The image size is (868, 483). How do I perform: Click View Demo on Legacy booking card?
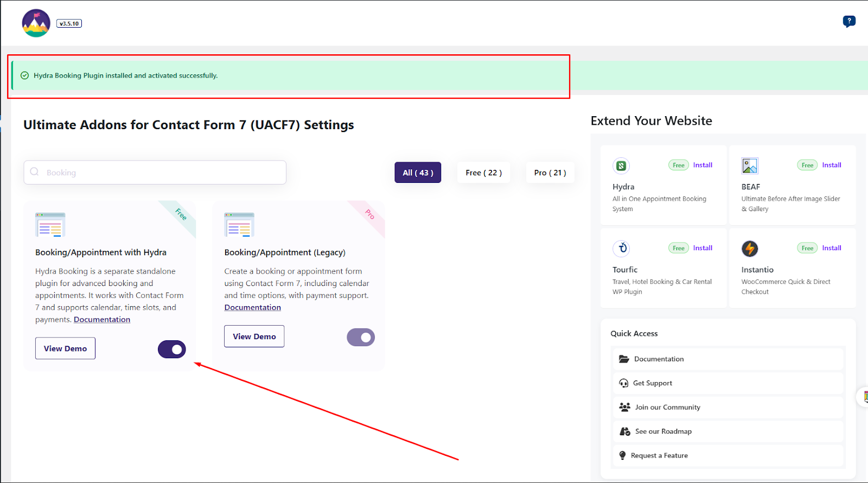click(x=254, y=336)
